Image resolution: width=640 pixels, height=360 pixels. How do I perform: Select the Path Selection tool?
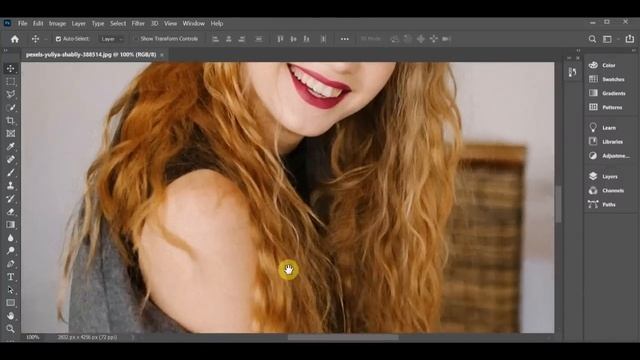tap(11, 290)
